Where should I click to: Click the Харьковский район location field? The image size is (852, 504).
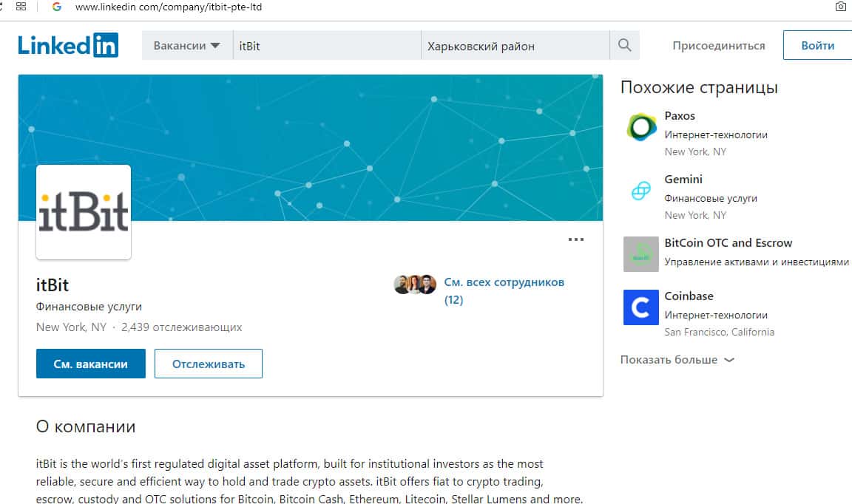515,46
